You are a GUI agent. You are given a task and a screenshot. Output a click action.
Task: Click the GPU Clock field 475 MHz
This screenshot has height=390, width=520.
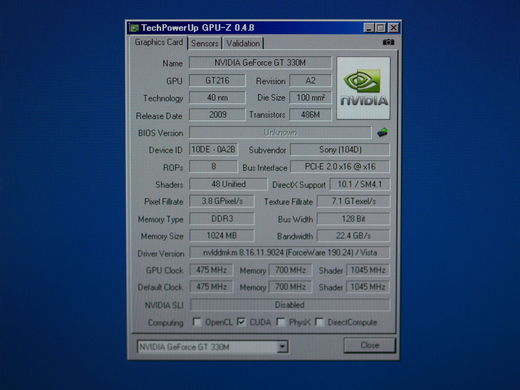(x=211, y=270)
